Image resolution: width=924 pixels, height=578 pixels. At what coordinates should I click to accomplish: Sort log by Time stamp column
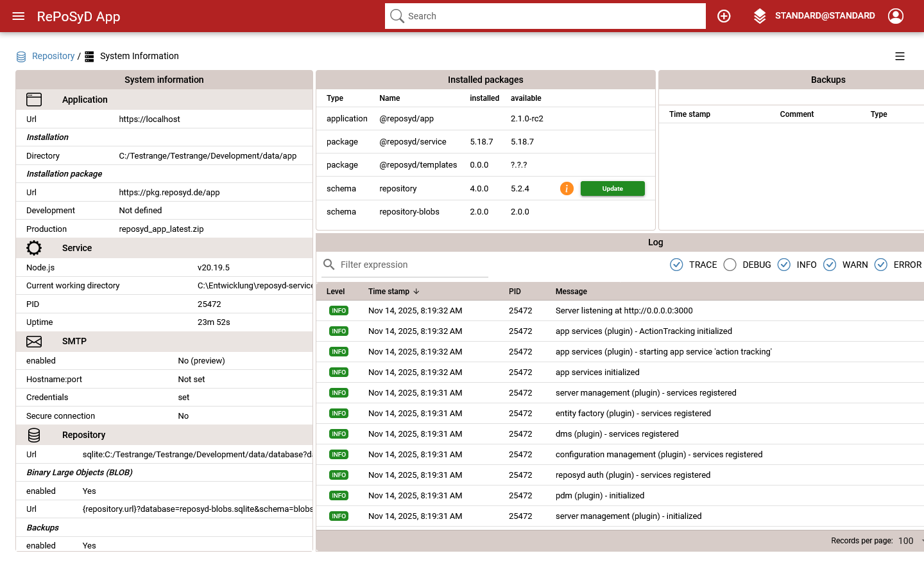(x=389, y=292)
